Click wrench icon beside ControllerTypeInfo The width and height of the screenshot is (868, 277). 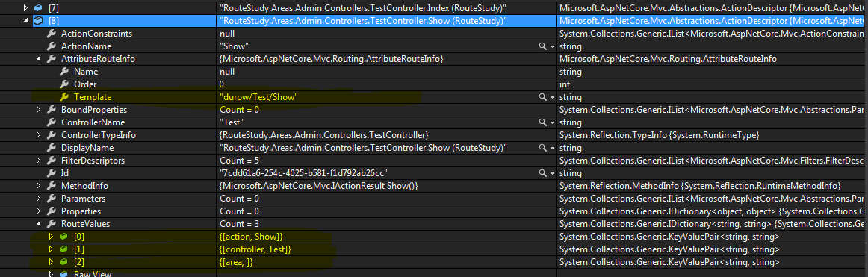pyautogui.click(x=52, y=135)
